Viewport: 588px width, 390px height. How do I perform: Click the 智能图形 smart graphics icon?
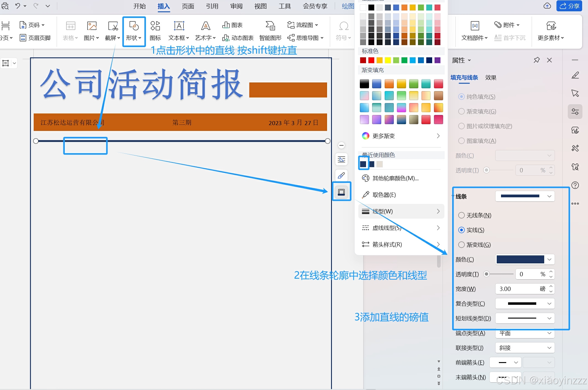click(x=270, y=31)
